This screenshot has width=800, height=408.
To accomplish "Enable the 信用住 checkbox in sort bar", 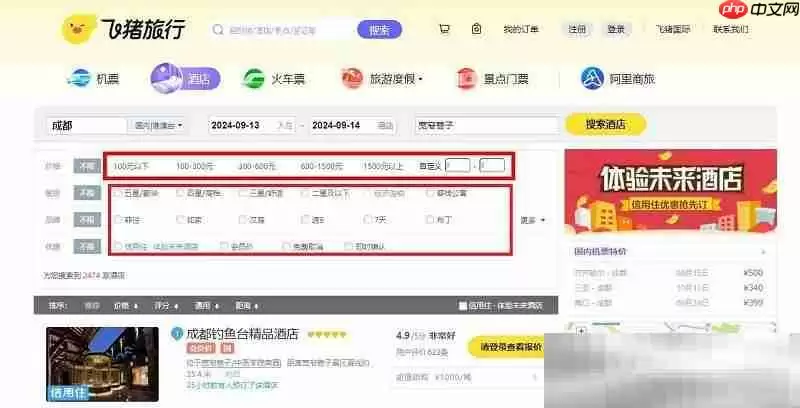I will tap(463, 306).
